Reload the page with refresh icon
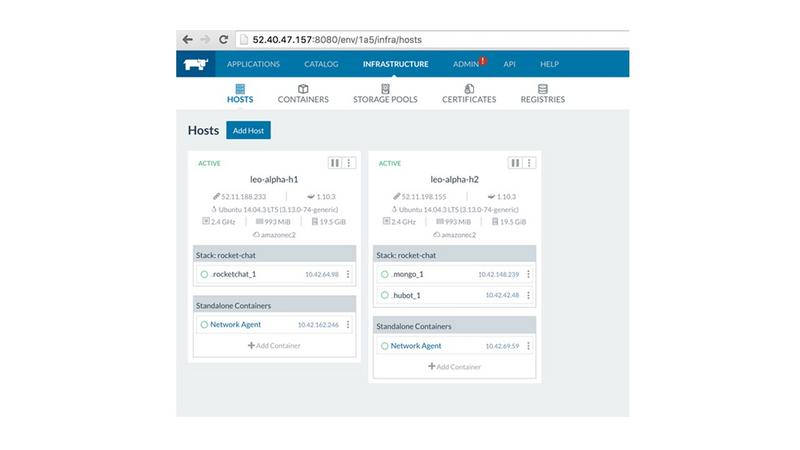Image resolution: width=800 pixels, height=450 pixels. pos(223,39)
